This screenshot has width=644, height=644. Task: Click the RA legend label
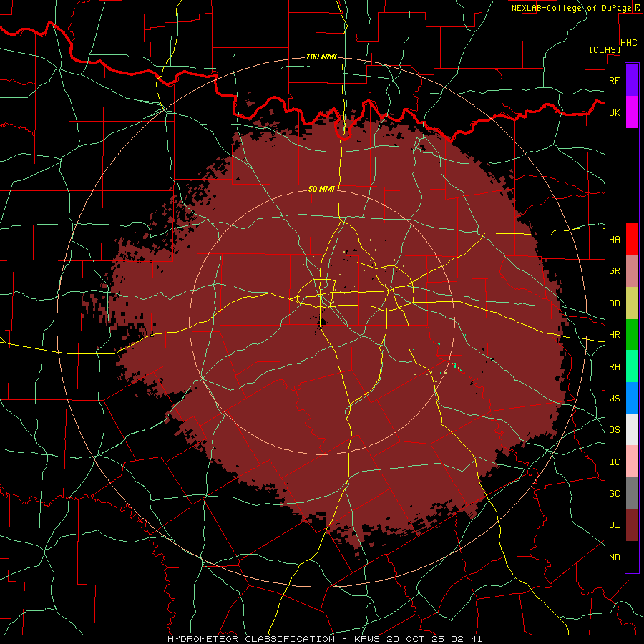[614, 367]
